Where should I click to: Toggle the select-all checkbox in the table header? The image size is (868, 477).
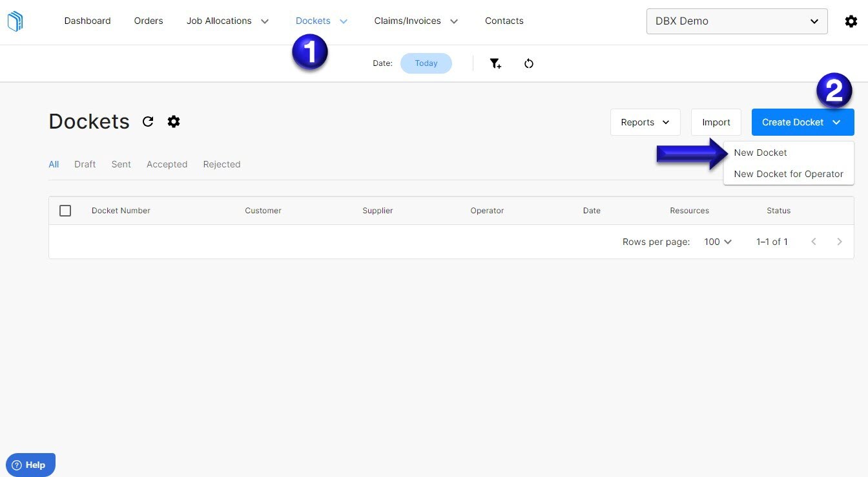point(65,210)
